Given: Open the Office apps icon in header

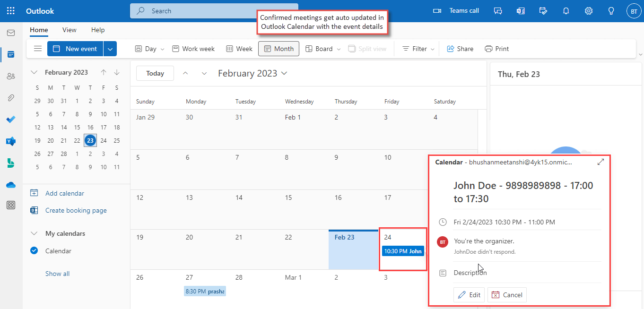Looking at the screenshot, I should pyautogui.click(x=521, y=11).
